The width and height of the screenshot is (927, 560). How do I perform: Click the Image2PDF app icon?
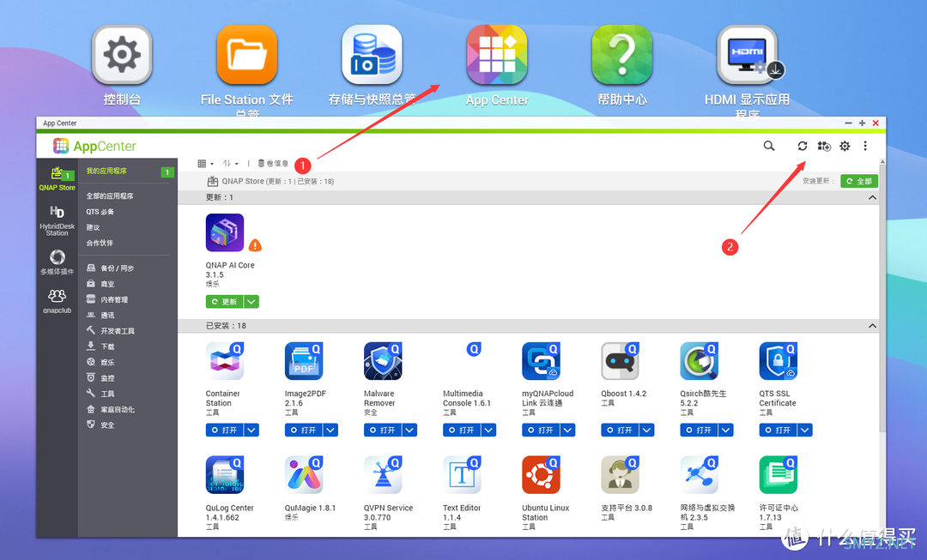304,361
